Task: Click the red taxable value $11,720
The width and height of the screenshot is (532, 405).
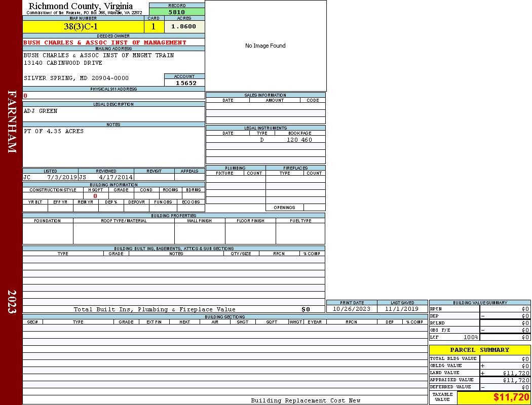Action: pyautogui.click(x=511, y=397)
